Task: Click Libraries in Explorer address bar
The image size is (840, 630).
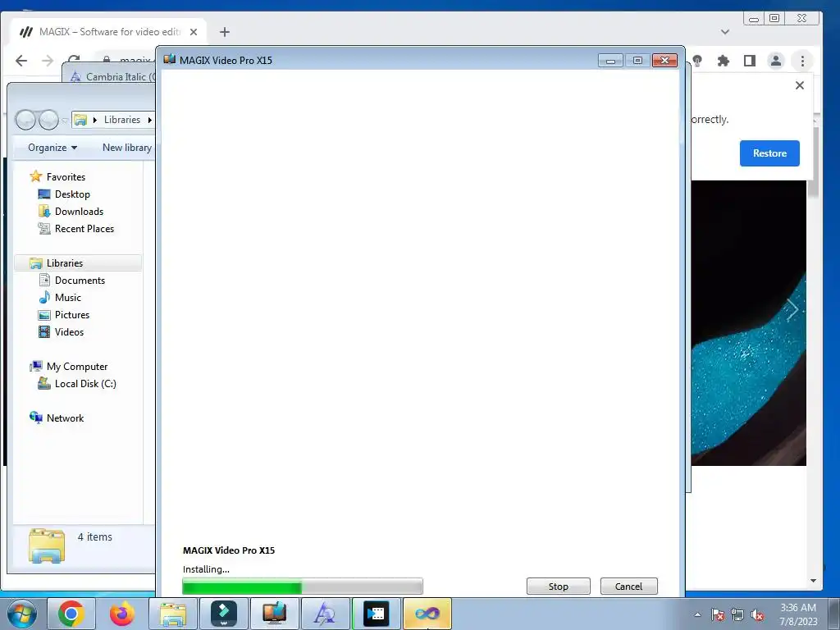Action: pyautogui.click(x=122, y=120)
